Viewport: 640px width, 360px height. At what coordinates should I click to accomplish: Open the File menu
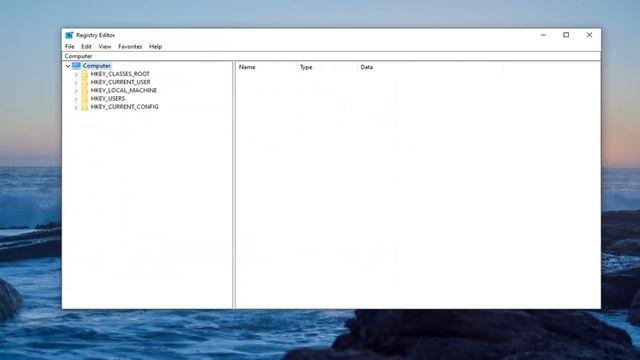(70, 47)
